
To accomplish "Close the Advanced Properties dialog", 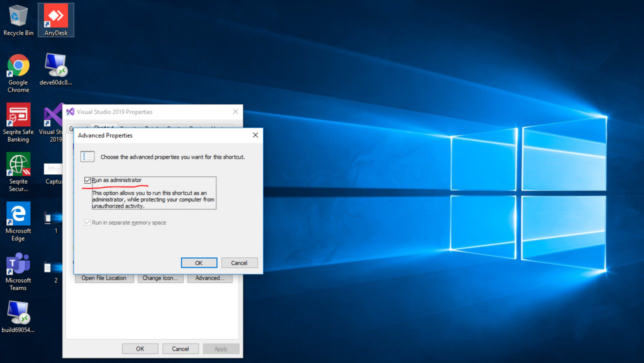I will [x=255, y=135].
